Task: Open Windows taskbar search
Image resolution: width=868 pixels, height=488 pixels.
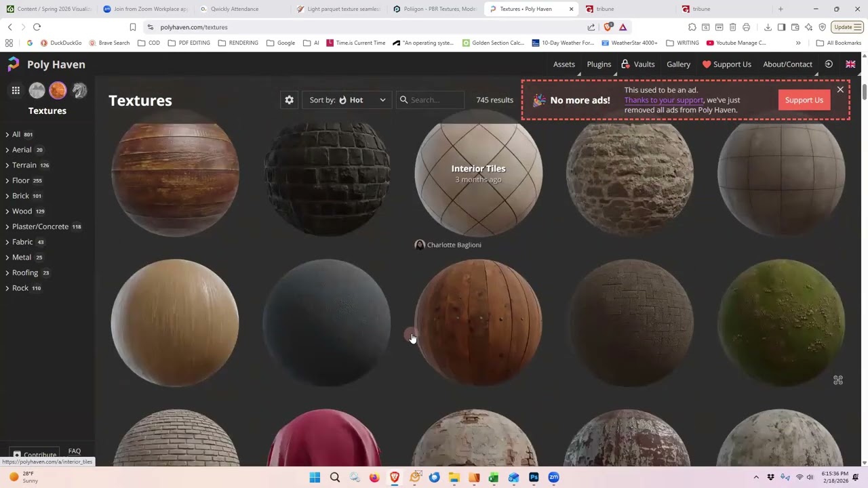Action: [335, 477]
